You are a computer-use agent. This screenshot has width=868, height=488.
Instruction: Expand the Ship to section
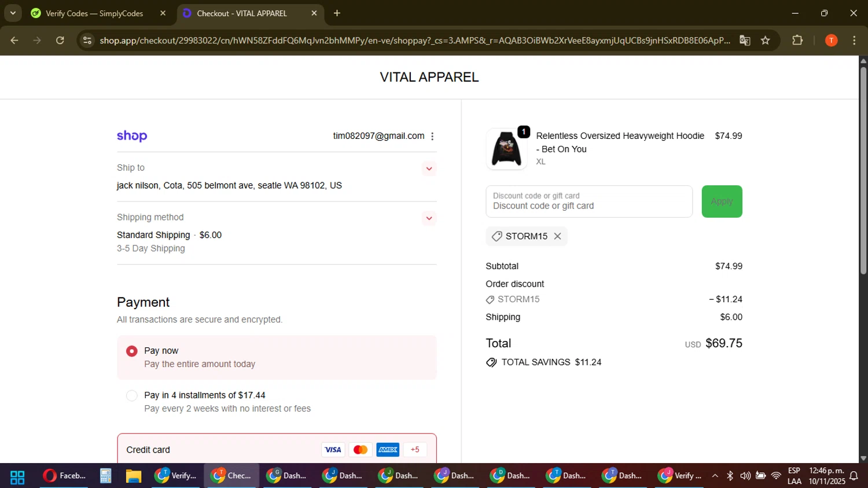pyautogui.click(x=429, y=168)
